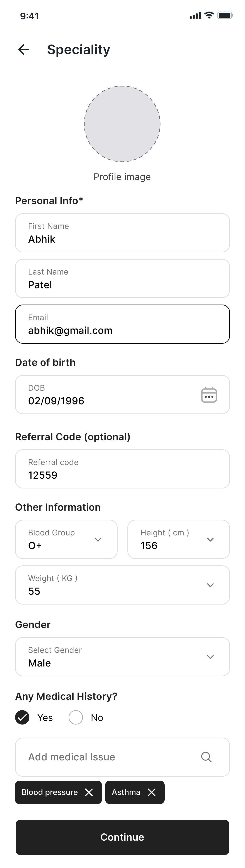Click the search magnifier icon
The width and height of the screenshot is (245, 868).
(206, 757)
